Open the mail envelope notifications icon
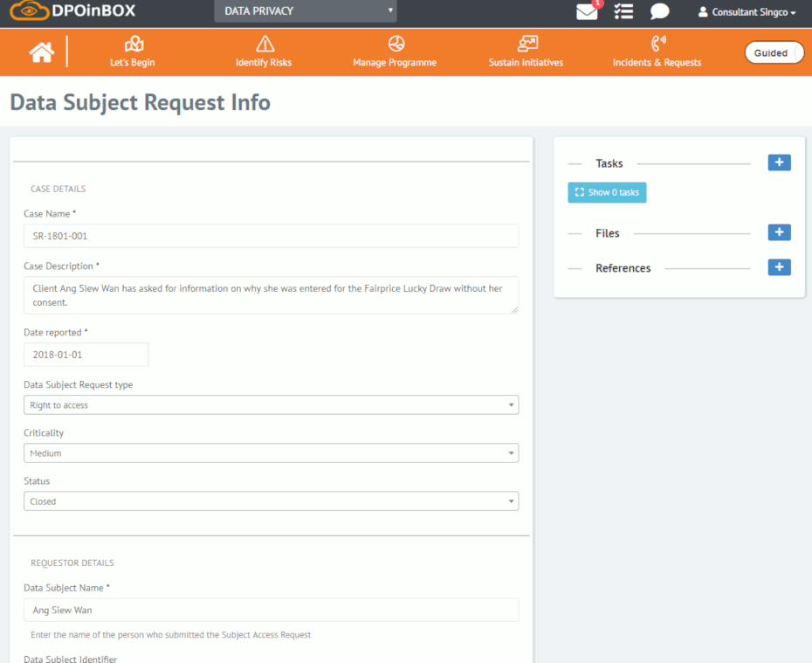This screenshot has width=812, height=663. [x=587, y=12]
